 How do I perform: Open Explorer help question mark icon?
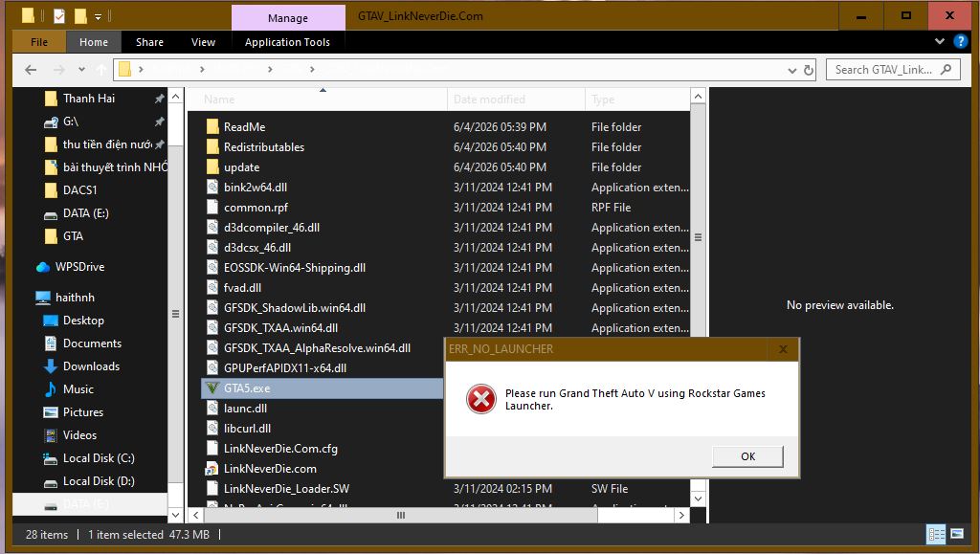tap(960, 41)
